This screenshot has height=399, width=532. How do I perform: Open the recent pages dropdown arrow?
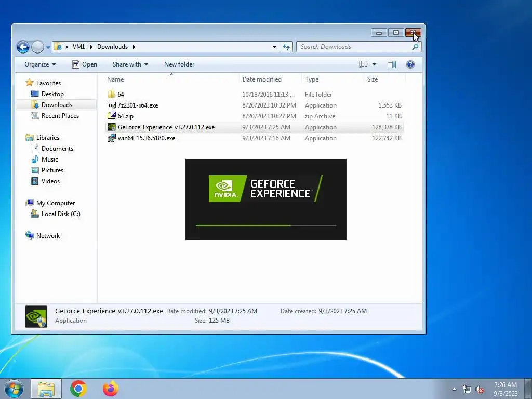pyautogui.click(x=48, y=47)
